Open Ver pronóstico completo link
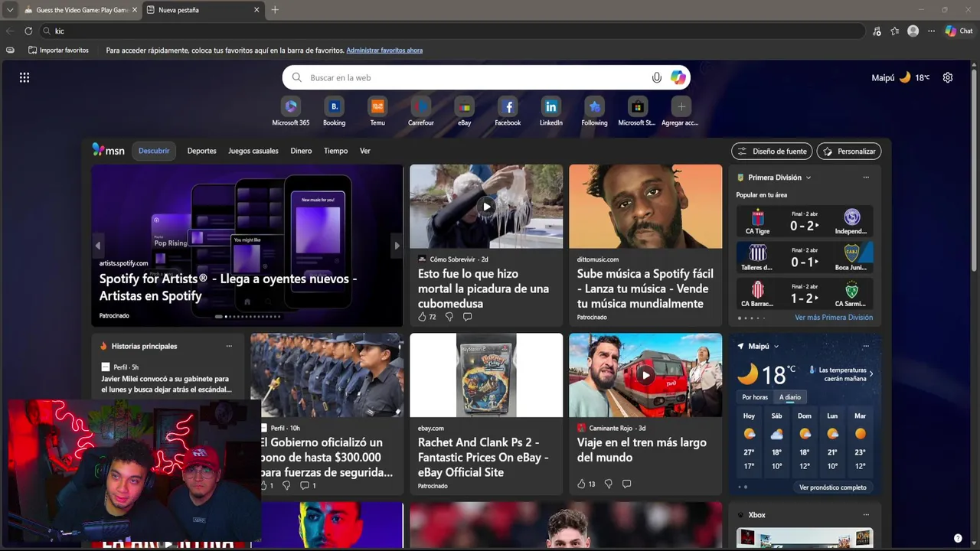The width and height of the screenshot is (980, 551). [833, 487]
